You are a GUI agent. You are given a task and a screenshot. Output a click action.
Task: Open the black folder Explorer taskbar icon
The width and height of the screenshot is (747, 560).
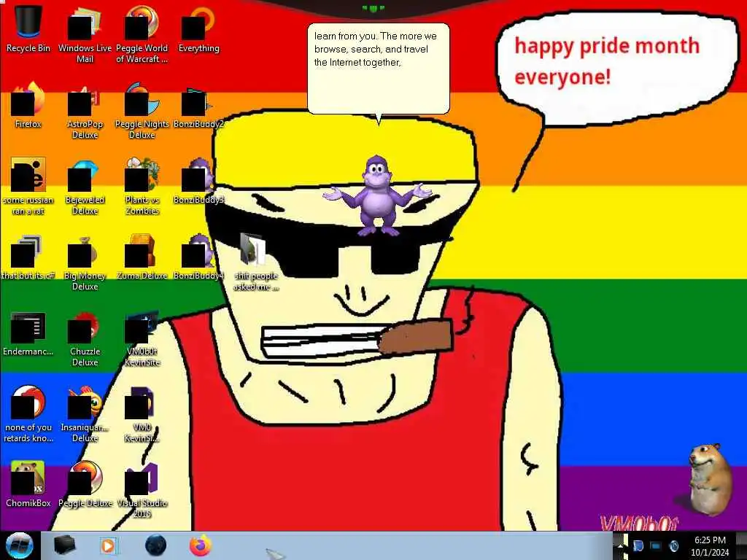tap(64, 545)
